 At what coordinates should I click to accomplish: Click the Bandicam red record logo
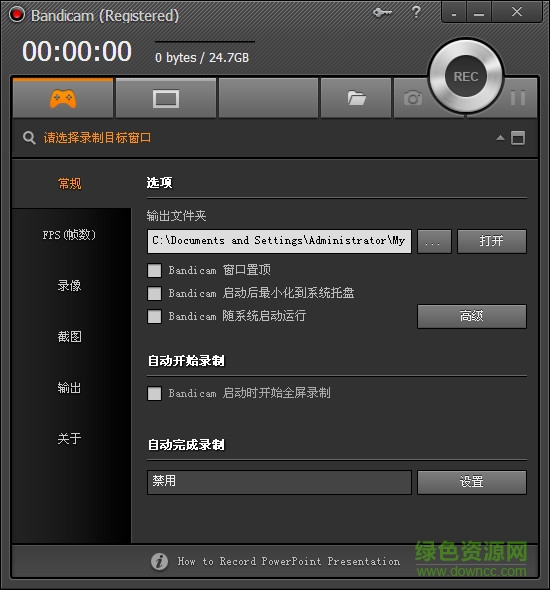[x=16, y=14]
